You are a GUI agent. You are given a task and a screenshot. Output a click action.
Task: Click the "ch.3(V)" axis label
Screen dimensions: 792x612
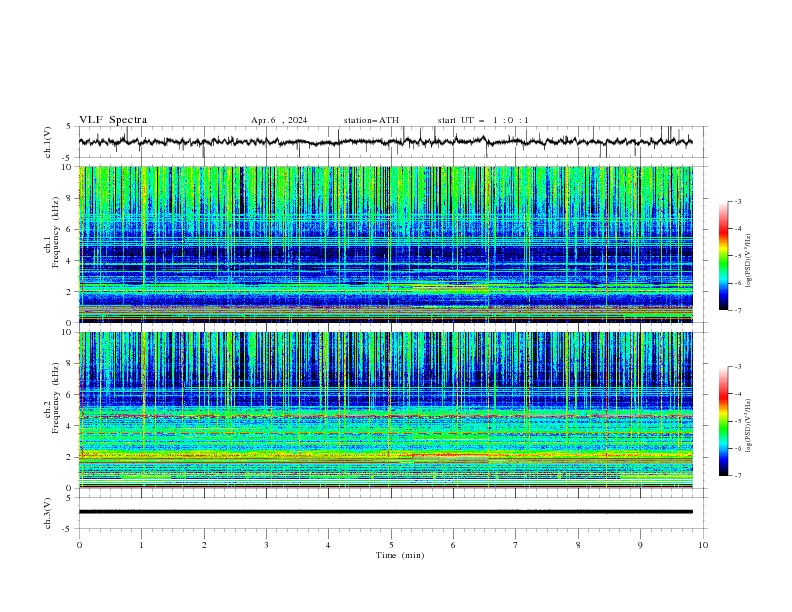click(48, 513)
